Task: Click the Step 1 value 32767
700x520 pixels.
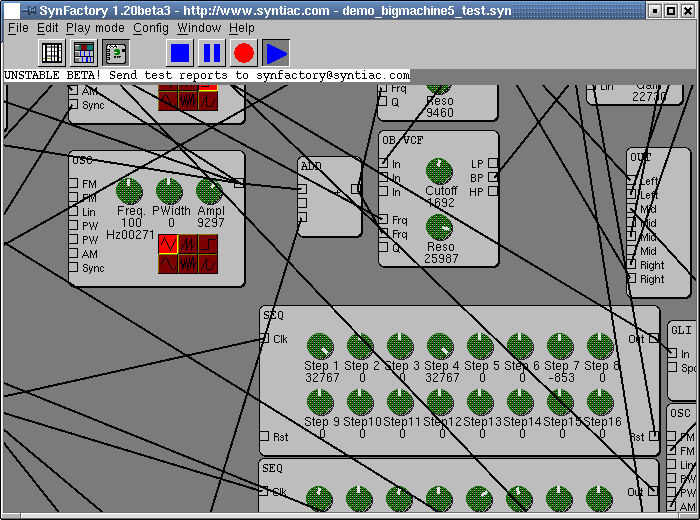Action: [x=322, y=378]
